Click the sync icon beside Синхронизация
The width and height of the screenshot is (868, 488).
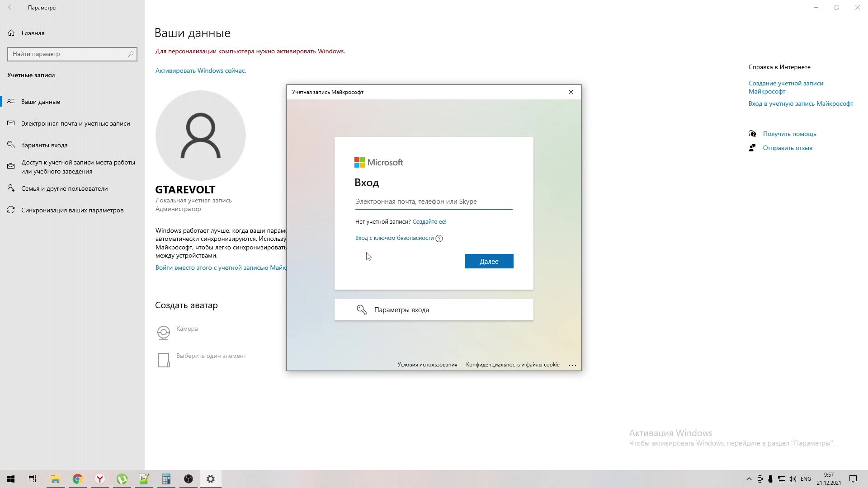(11, 210)
